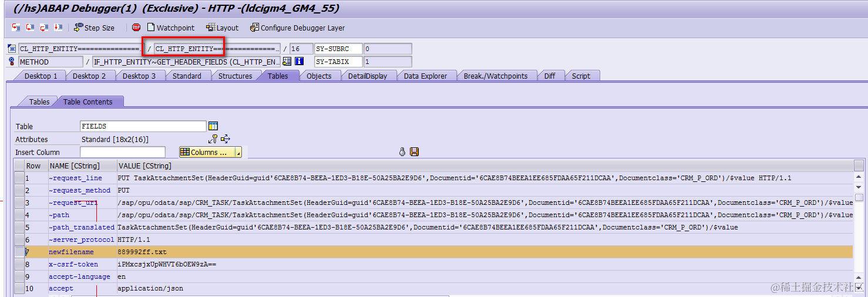Switch to the Desktop 1 tab
Screen dimensions: 868x297
41,76
